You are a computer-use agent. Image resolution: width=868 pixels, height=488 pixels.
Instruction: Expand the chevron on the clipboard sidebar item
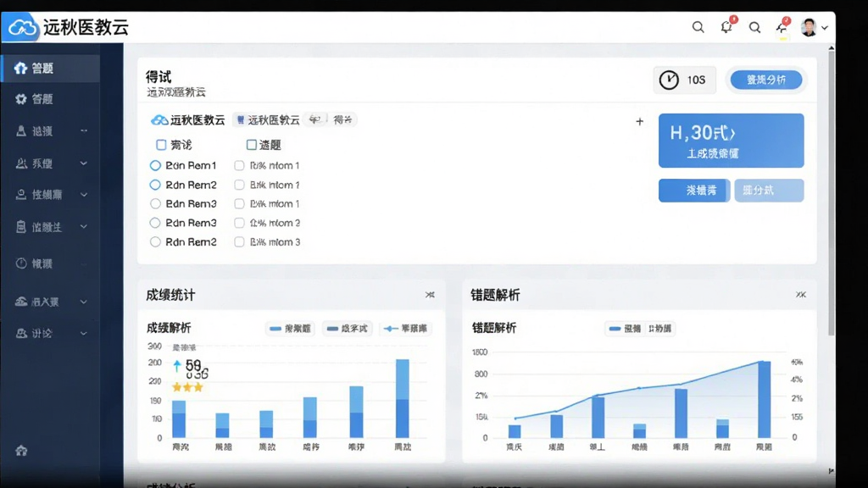84,227
